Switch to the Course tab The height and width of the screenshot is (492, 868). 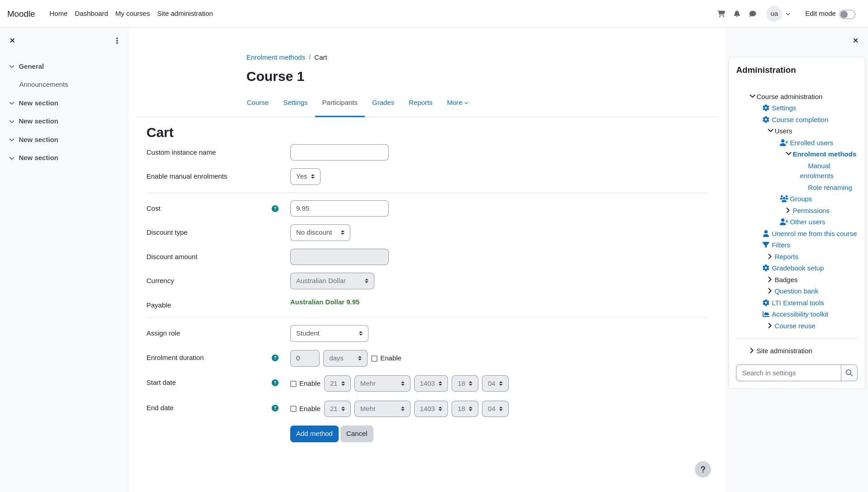point(258,103)
